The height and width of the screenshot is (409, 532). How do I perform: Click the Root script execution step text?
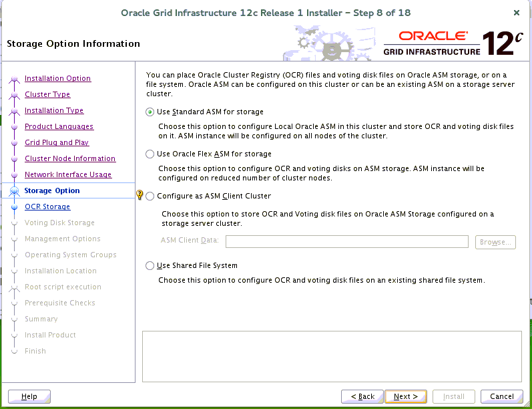63,287
